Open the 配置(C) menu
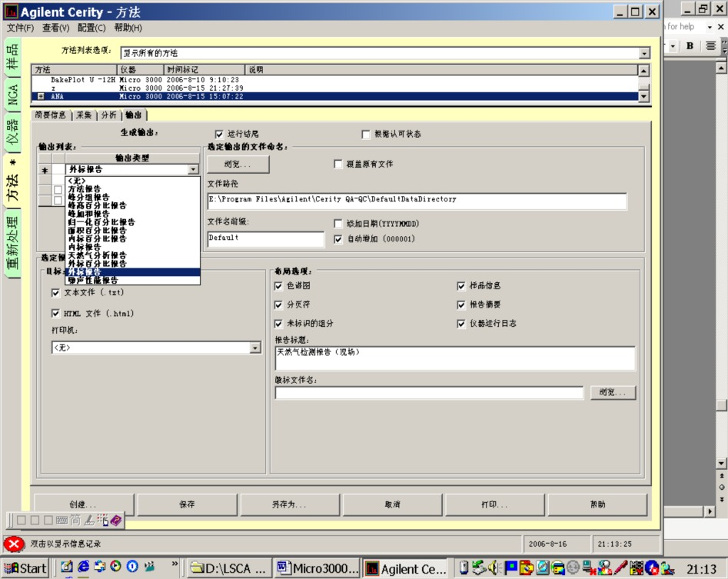This screenshot has width=728, height=579. [x=91, y=28]
